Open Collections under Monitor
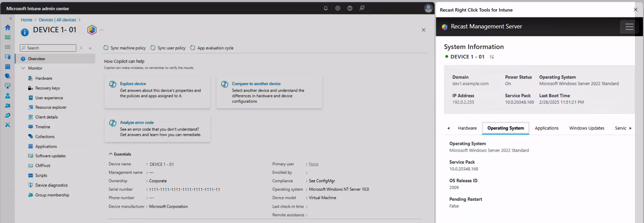The height and width of the screenshot is (223, 644). point(45,137)
